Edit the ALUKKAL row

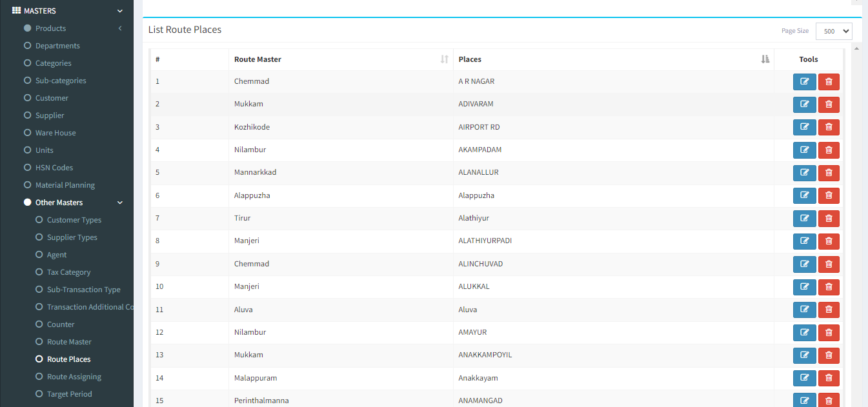tap(804, 287)
